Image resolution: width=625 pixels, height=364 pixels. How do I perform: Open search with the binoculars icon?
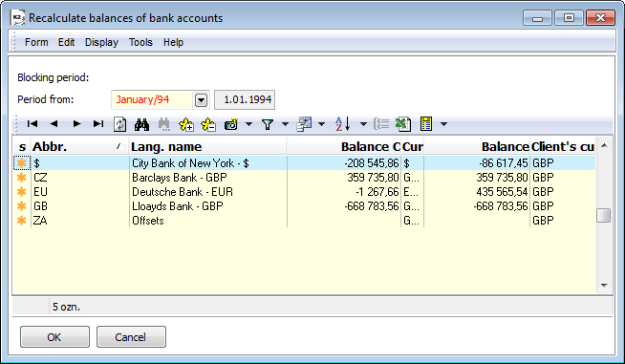click(141, 124)
